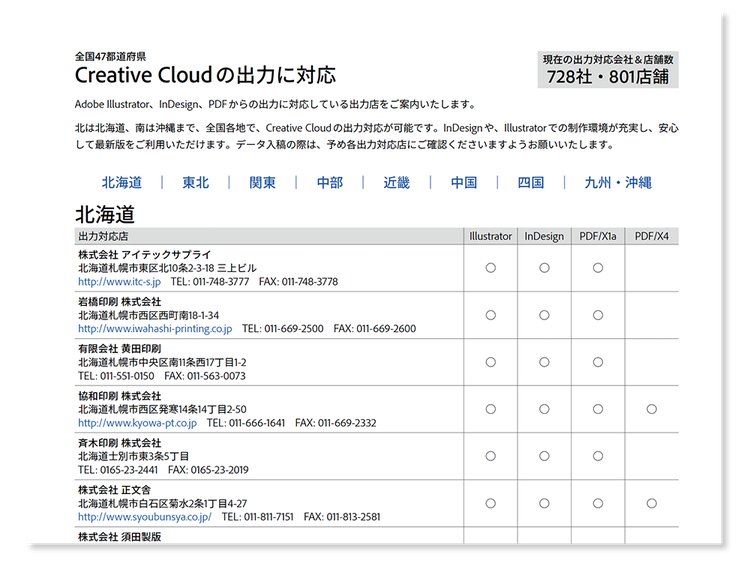The image size is (750, 563).
Task: Open the 関東 region link
Action: [263, 183]
